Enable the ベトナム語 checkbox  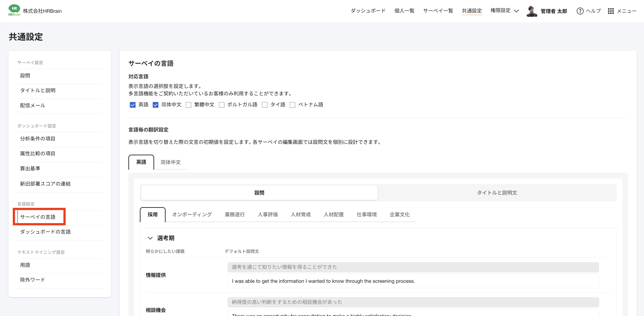pyautogui.click(x=293, y=105)
